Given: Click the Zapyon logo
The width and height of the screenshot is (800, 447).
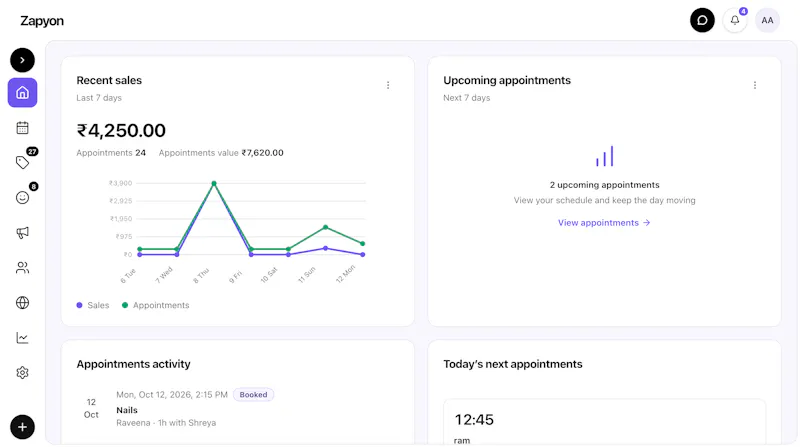Looking at the screenshot, I should [42, 21].
